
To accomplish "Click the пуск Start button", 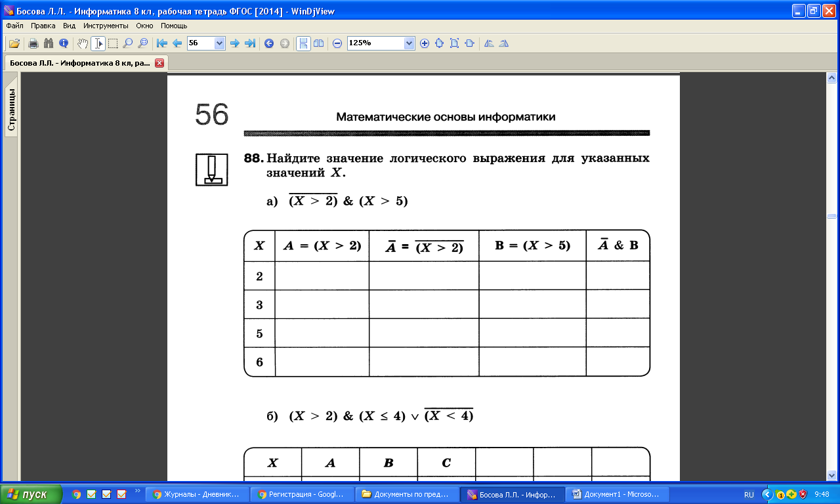I will (x=31, y=494).
